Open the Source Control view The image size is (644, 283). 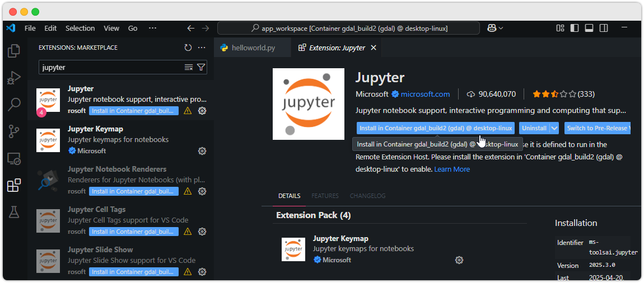14,131
